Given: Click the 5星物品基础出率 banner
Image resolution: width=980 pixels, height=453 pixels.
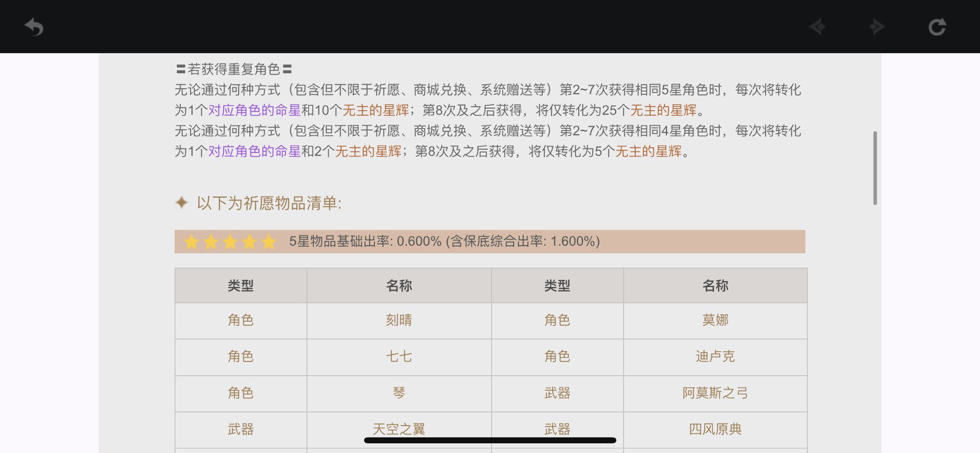Looking at the screenshot, I should (444, 242).
